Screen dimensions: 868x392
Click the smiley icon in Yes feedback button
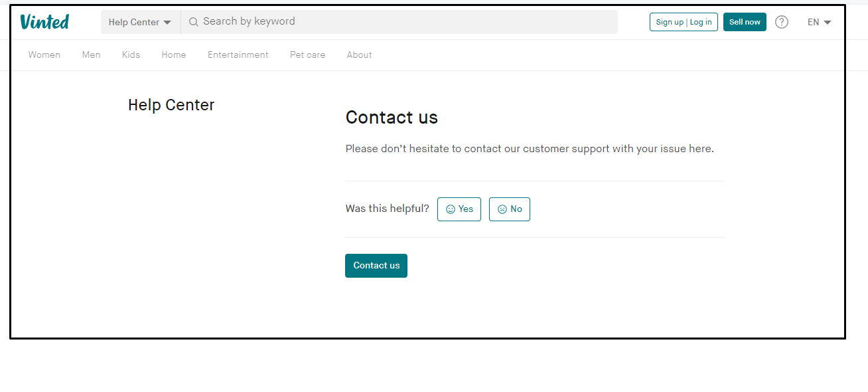click(x=450, y=209)
